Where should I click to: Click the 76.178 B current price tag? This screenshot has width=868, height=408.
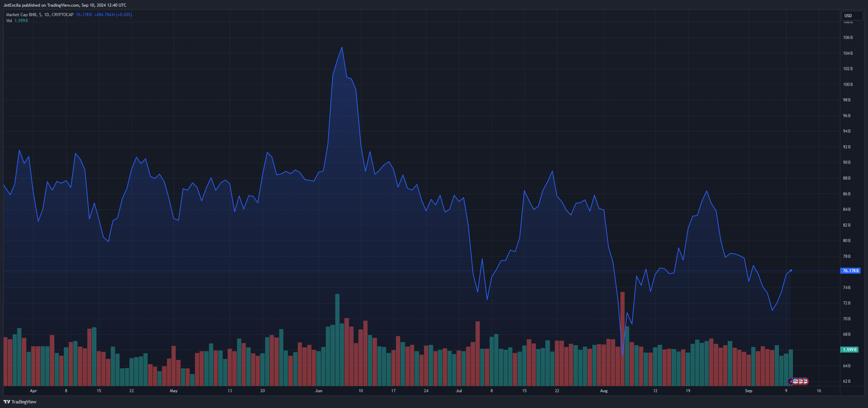[850, 271]
